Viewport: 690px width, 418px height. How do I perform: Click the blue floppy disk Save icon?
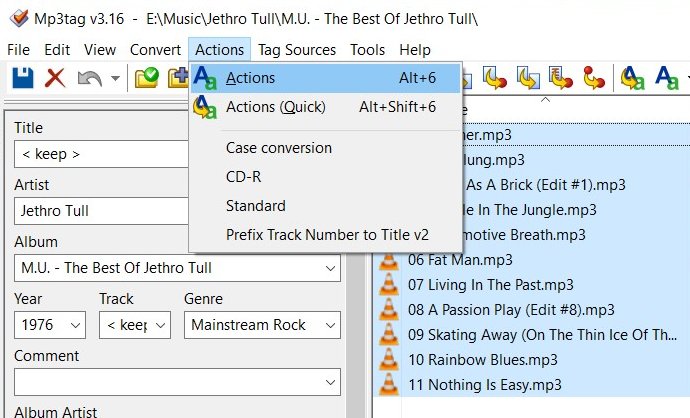(x=22, y=78)
